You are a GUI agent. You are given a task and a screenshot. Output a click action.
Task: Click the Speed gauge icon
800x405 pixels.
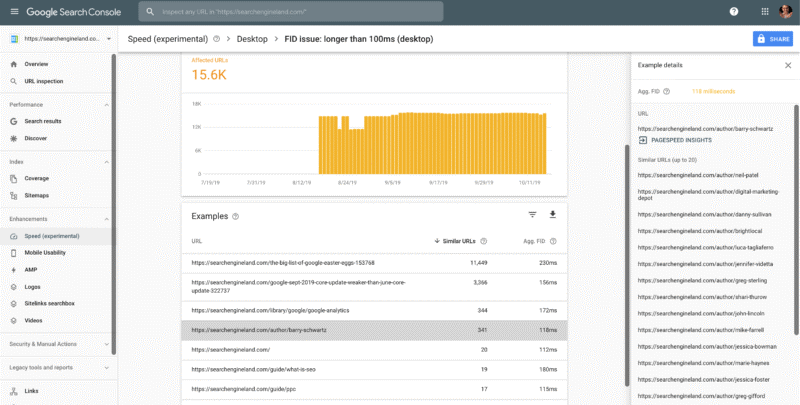14,236
